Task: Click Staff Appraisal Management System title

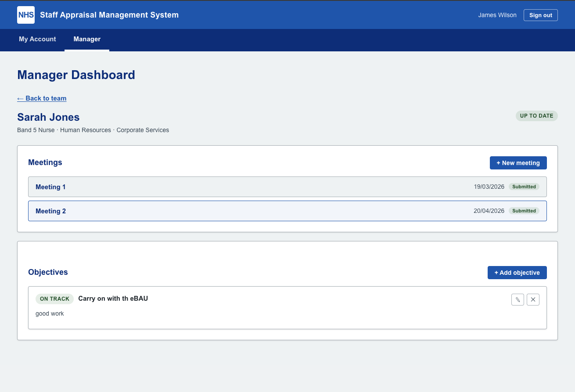Action: (x=109, y=14)
